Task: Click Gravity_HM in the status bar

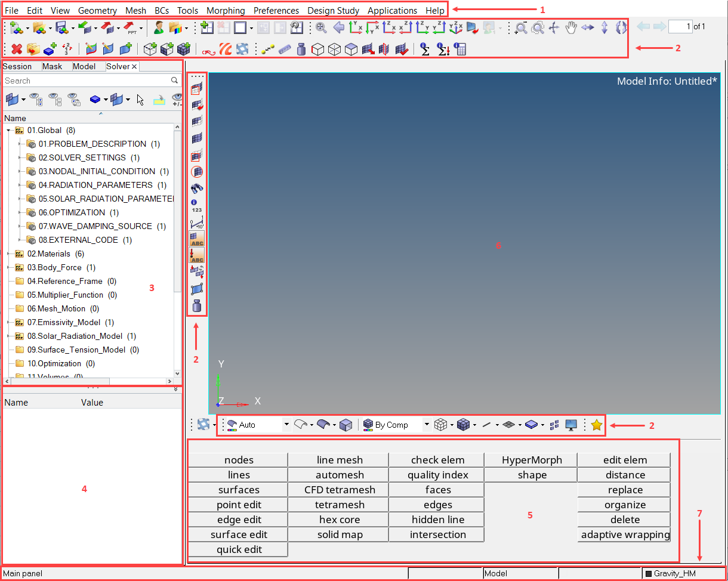Action: (x=674, y=574)
